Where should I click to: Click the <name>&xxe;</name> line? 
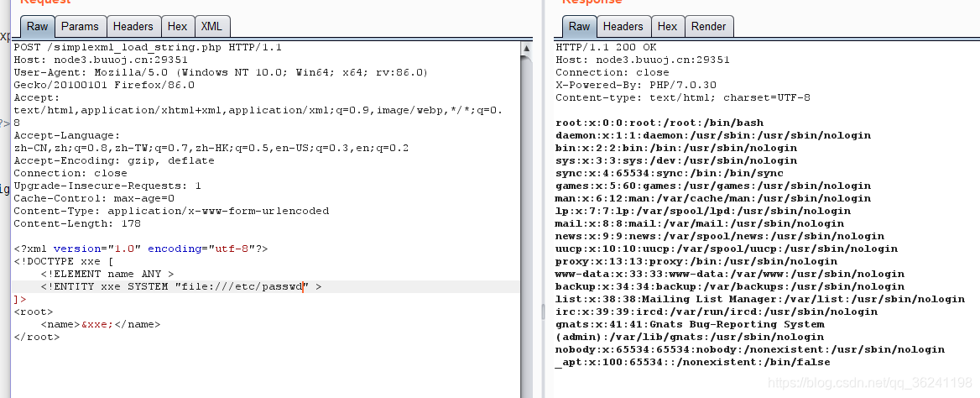(101, 324)
